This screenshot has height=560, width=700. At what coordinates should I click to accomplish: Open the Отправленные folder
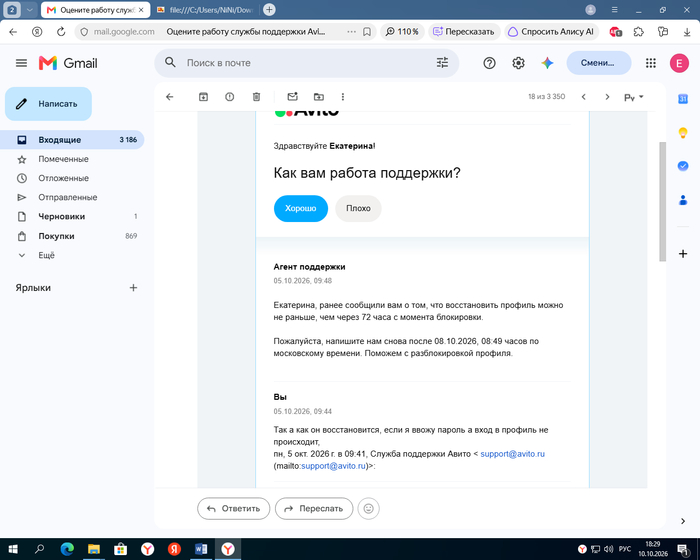point(74,197)
